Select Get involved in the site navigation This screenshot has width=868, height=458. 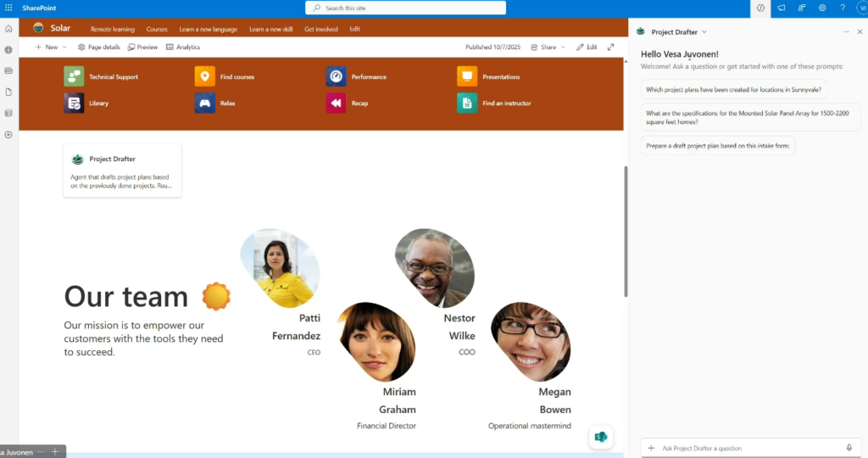pyautogui.click(x=320, y=29)
